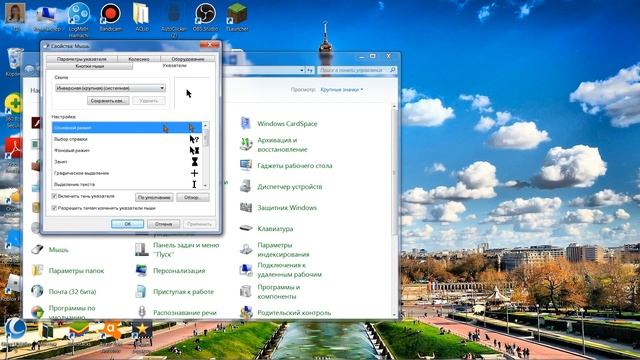Click the Распознавание речи microphone icon
Viewport: 640px width, 360px height.
(141, 312)
